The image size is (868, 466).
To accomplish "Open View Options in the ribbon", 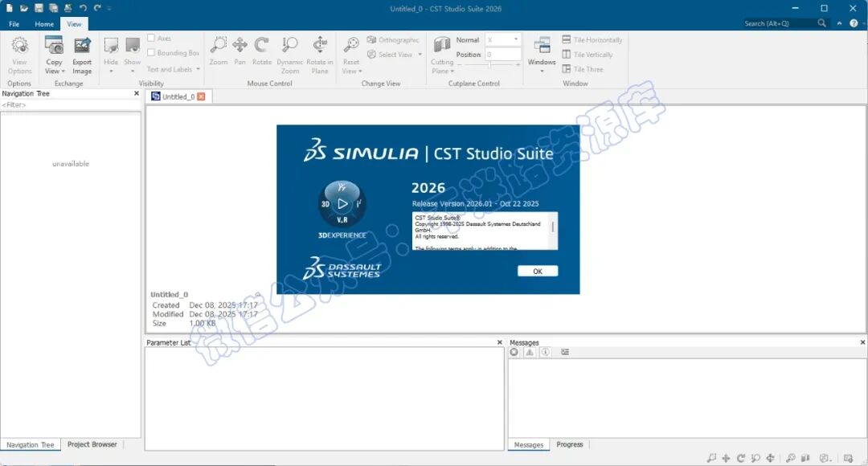I will point(19,55).
